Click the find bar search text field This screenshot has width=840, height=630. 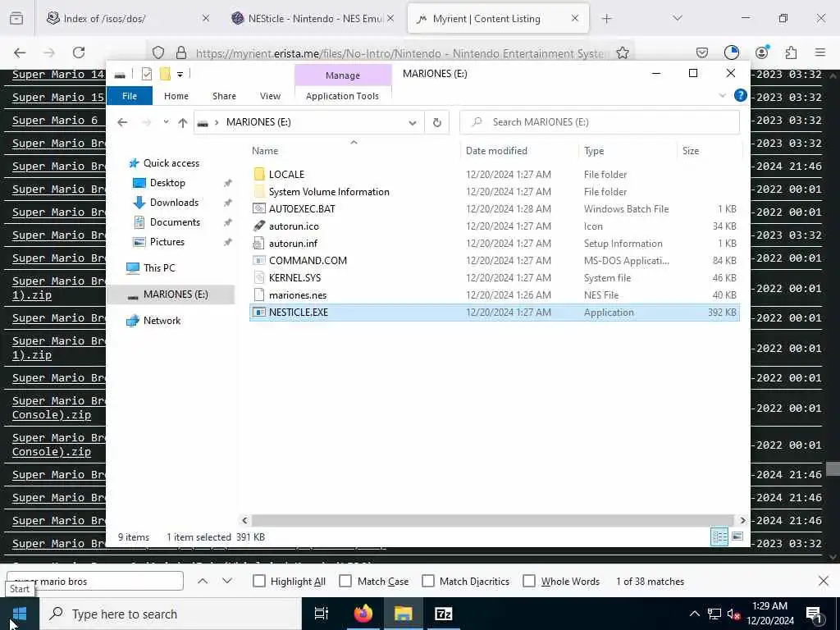click(x=95, y=582)
